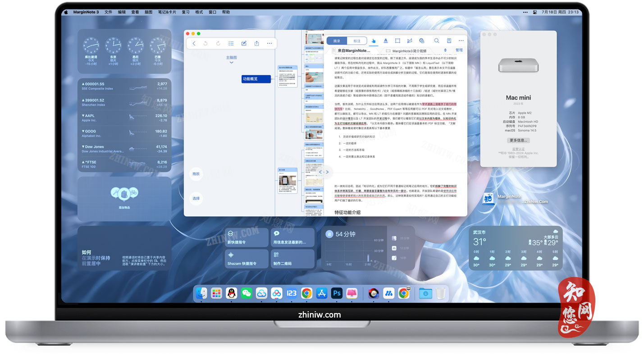Switch to 标注 (annotation) mode
Image resolution: width=644 pixels, height=359 pixels.
[x=357, y=41]
